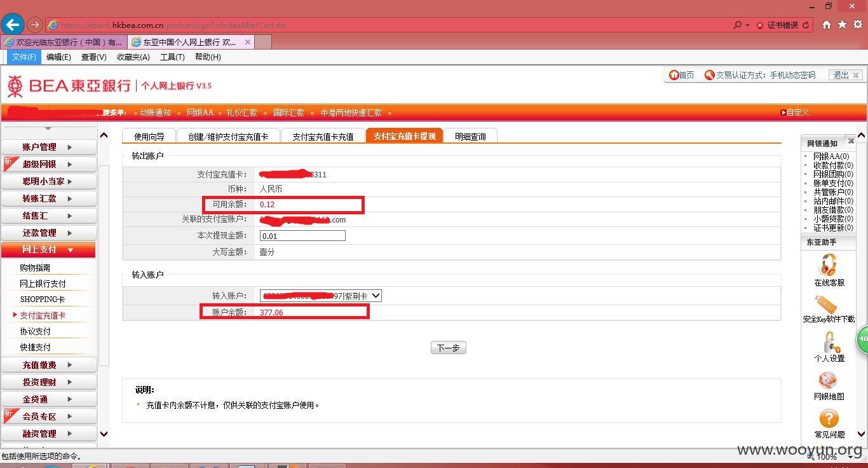Switch to the 使用向导 tab
Image resolution: width=868 pixels, height=468 pixels.
tap(149, 136)
